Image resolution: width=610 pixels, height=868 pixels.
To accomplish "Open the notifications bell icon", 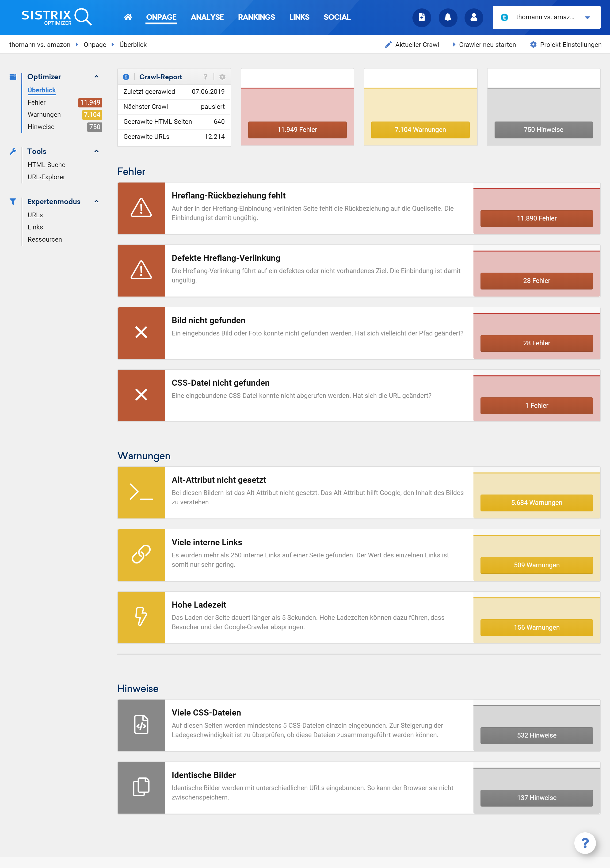I will (448, 17).
